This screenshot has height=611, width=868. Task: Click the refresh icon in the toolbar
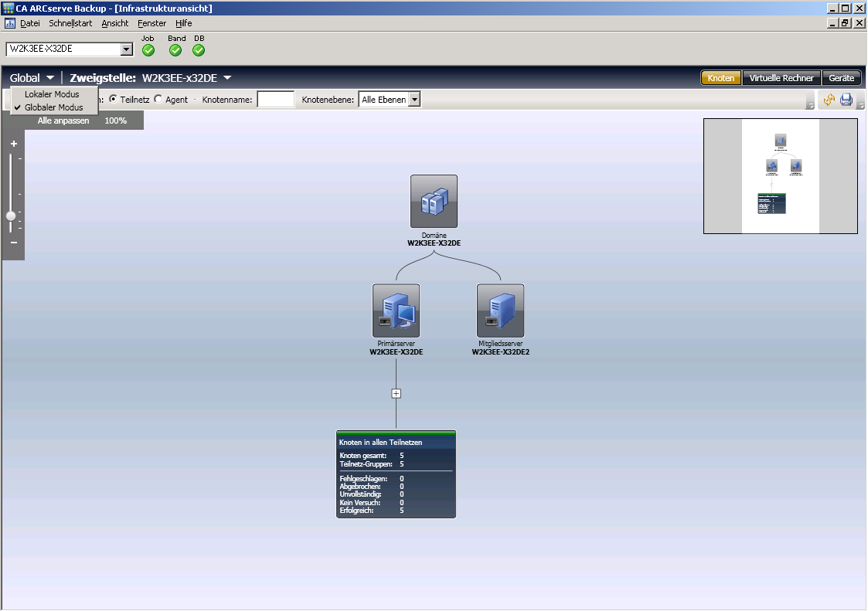click(x=829, y=100)
